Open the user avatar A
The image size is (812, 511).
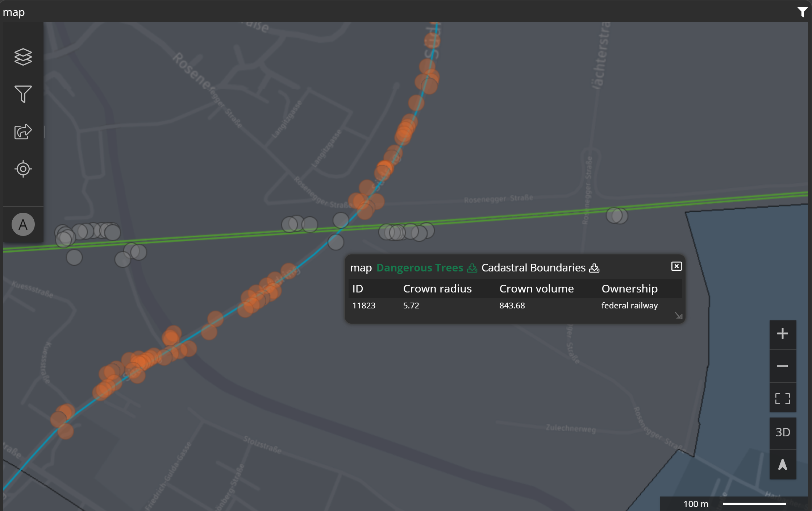click(x=23, y=225)
